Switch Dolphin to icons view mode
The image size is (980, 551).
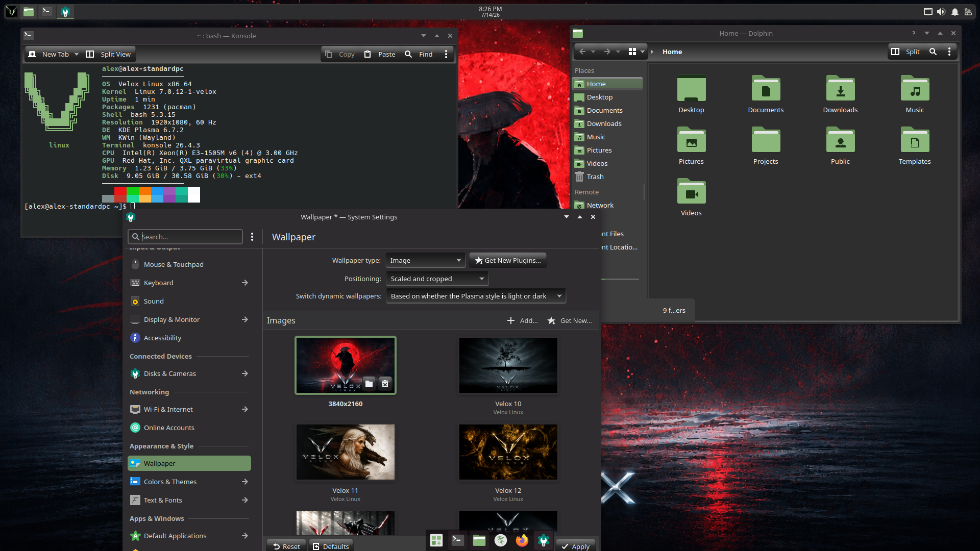pos(632,52)
